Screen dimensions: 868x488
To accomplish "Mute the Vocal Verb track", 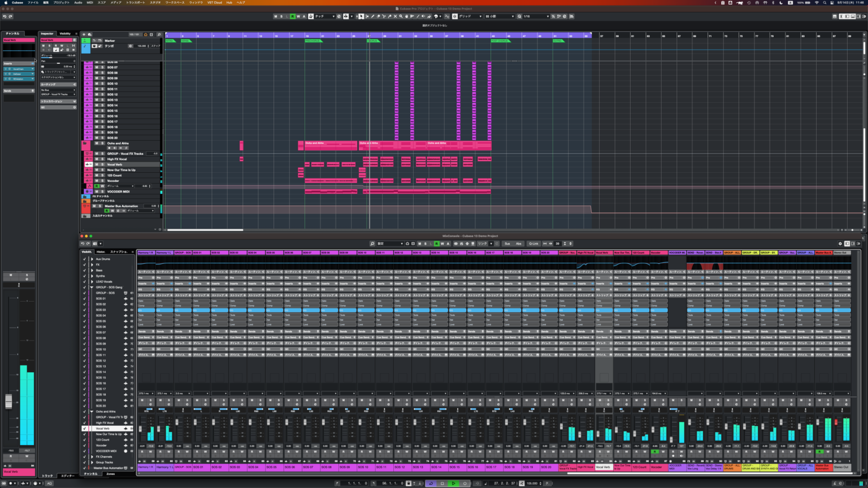I will [96, 164].
